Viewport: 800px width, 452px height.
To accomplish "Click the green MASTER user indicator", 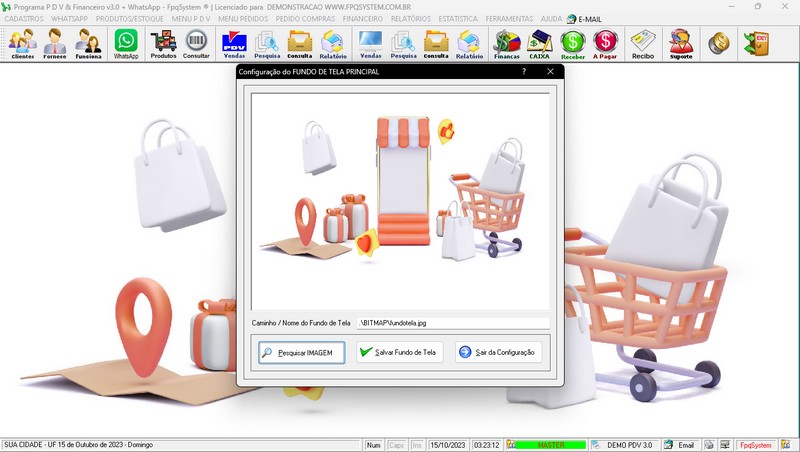I will click(551, 445).
